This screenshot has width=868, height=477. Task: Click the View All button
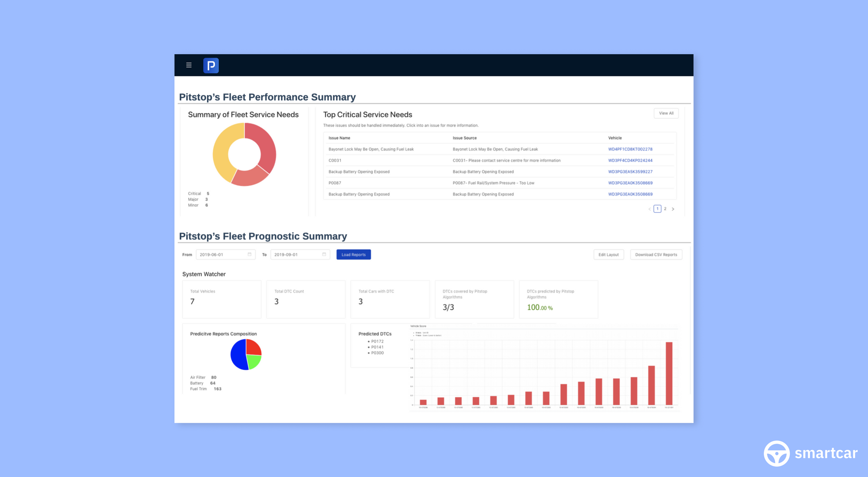pos(666,113)
